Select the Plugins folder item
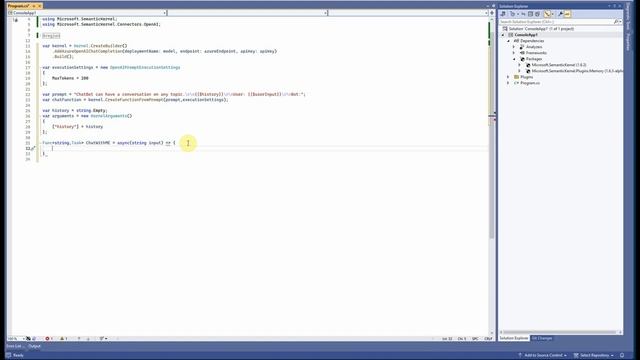Image resolution: width=640 pixels, height=360 pixels. (526, 77)
